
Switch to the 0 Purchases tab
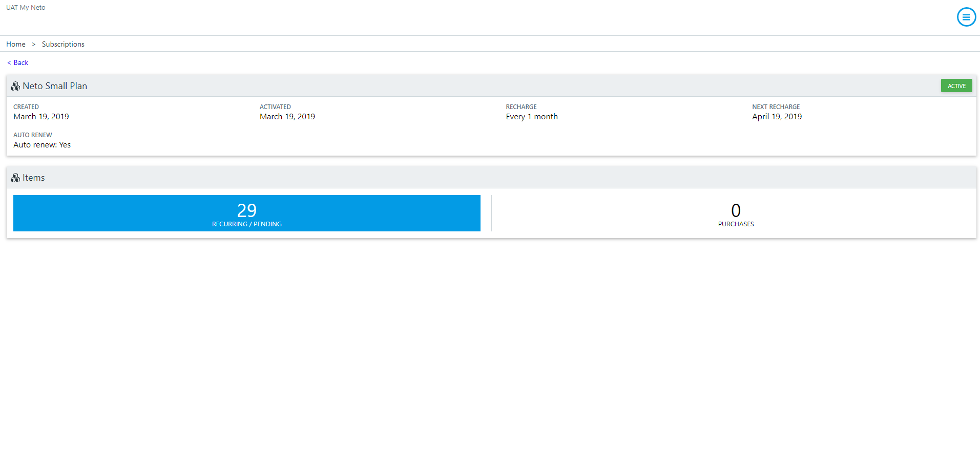click(736, 213)
